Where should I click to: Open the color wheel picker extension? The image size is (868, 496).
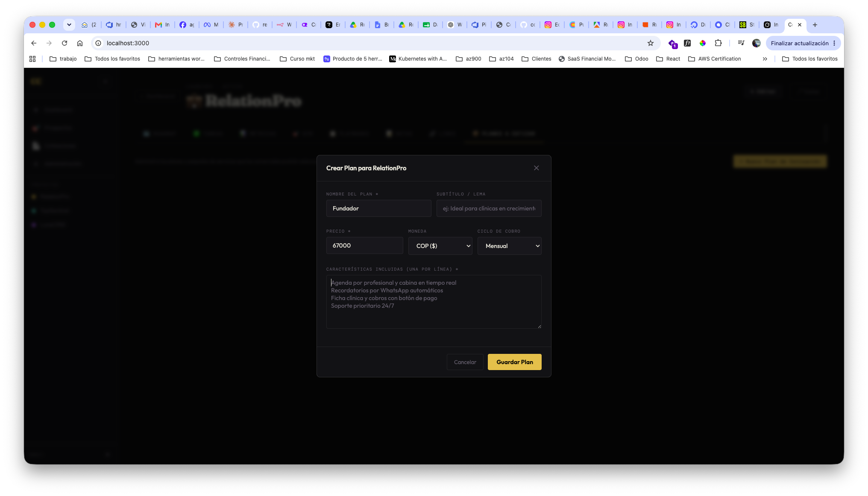[703, 43]
